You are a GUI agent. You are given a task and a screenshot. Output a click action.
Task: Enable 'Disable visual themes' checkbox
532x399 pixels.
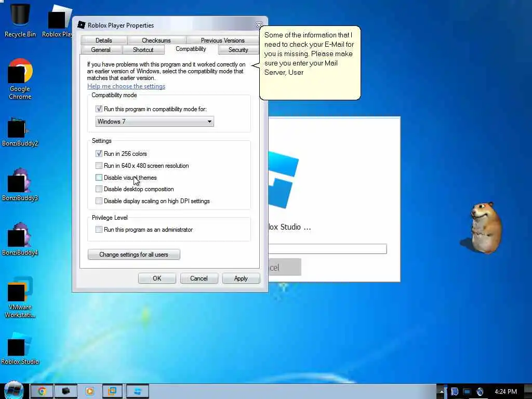[x=99, y=178]
